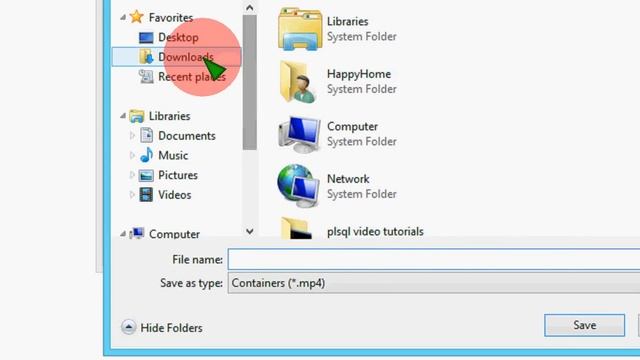Click the Favorites star icon
The image size is (640, 360).
point(136,17)
